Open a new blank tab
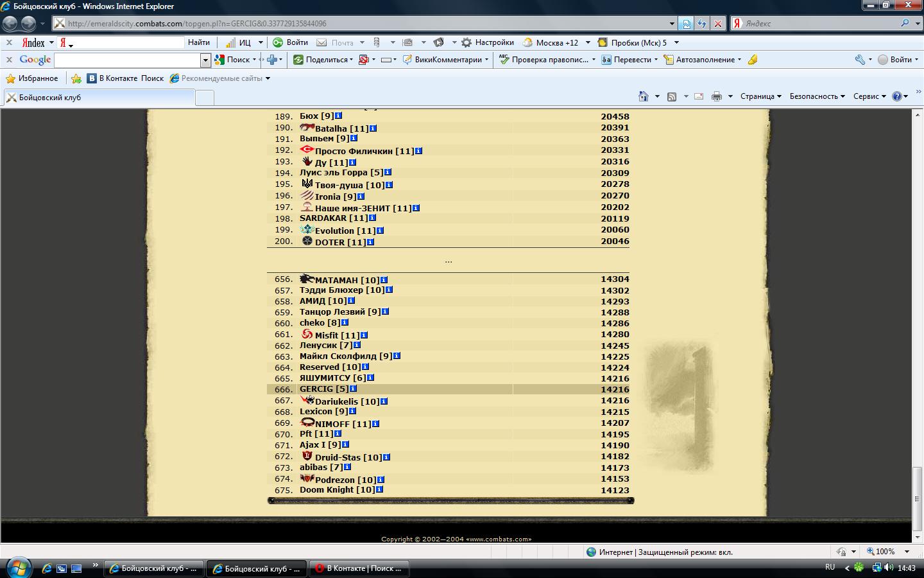Screen dimensions: 924x578 click(204, 98)
